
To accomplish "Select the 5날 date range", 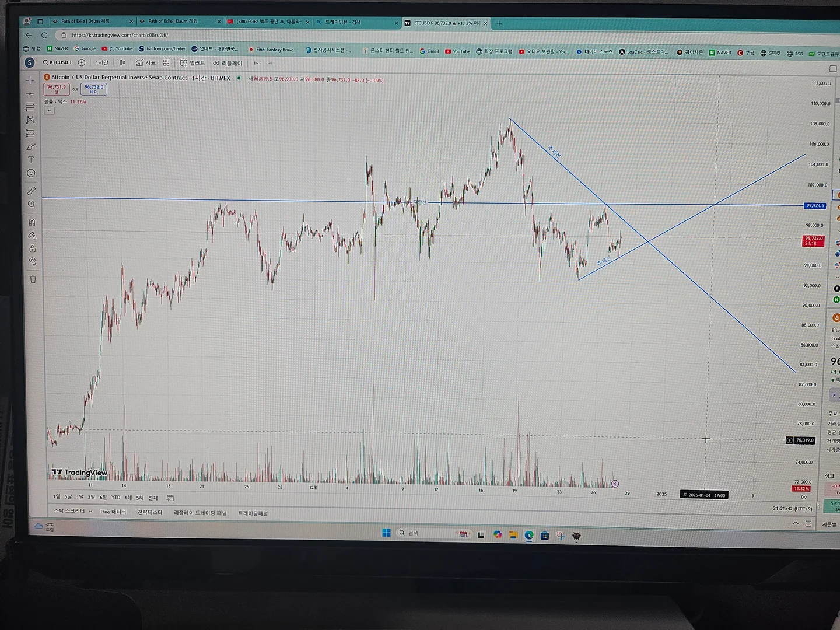I will coord(68,497).
